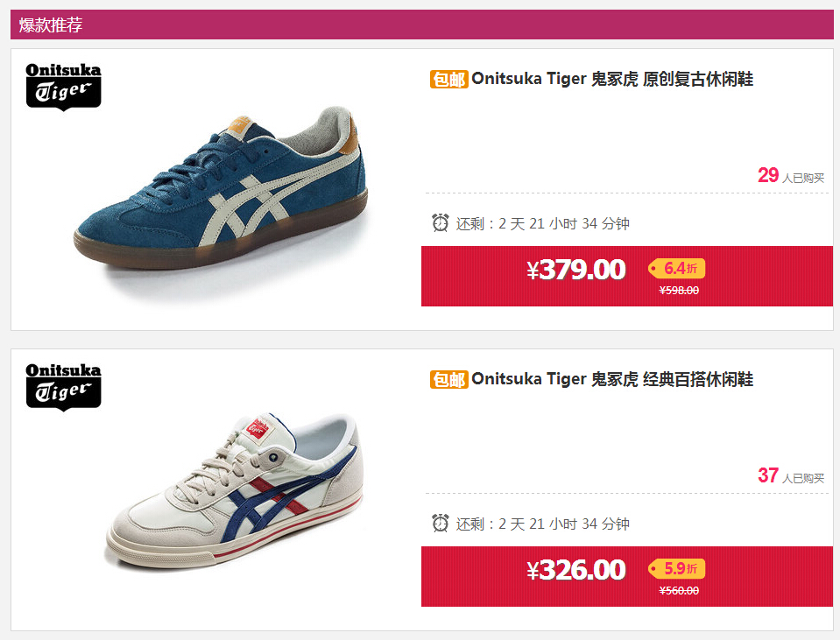The width and height of the screenshot is (840, 640).
Task: Click the alarm clock icon on second product
Action: (441, 523)
